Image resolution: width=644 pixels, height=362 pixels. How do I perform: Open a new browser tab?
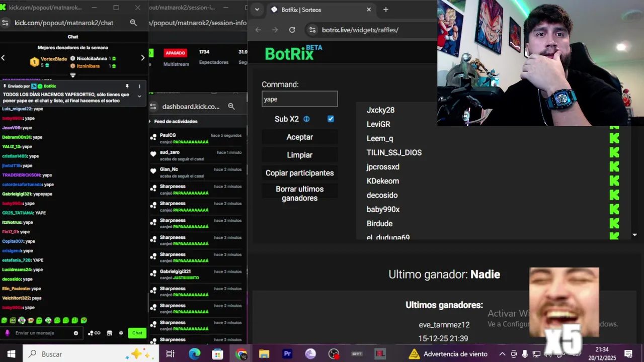coord(386,10)
